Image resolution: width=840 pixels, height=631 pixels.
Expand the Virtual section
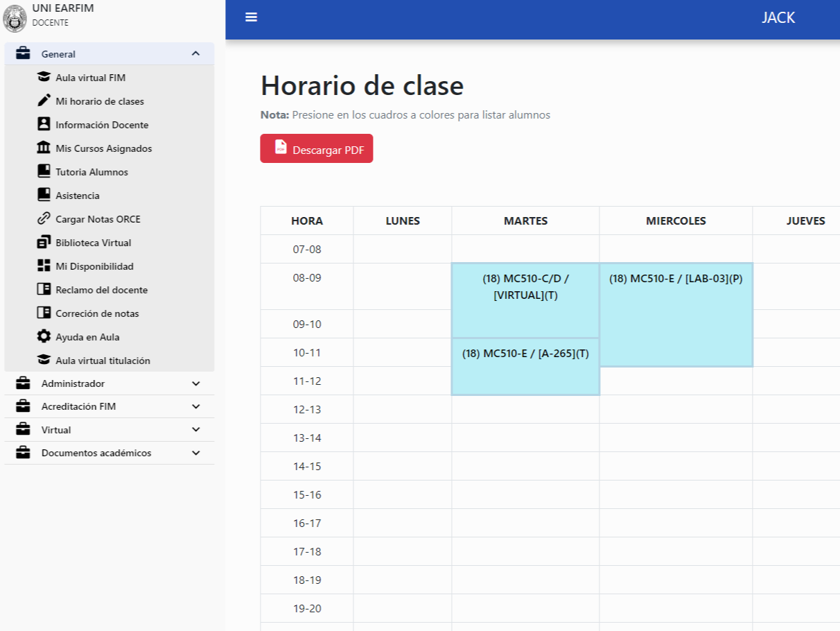click(196, 430)
